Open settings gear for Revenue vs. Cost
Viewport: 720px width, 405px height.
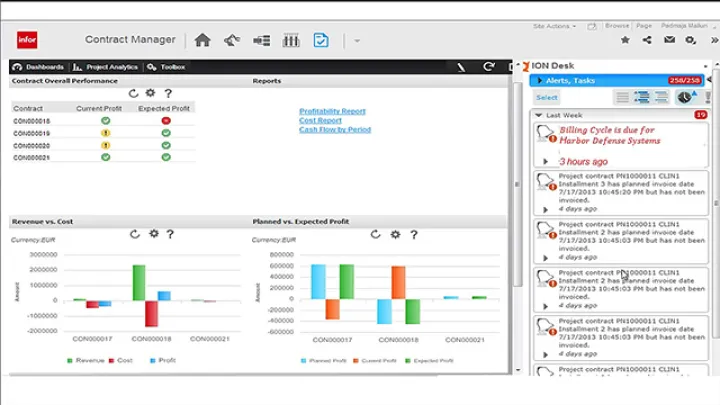point(153,234)
